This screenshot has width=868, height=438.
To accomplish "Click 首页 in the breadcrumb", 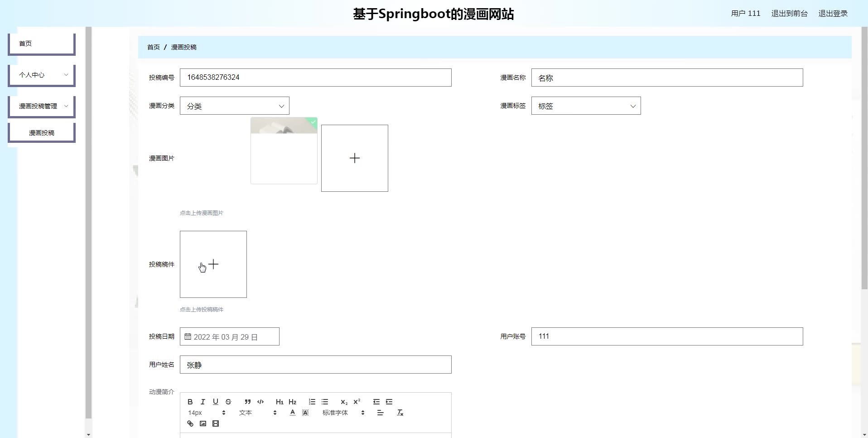I will (x=154, y=47).
